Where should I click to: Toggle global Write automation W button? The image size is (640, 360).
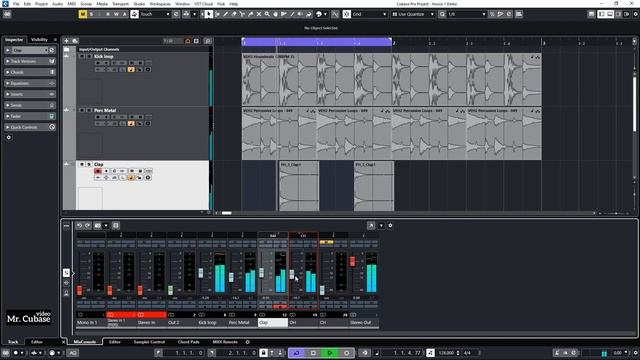pos(116,14)
